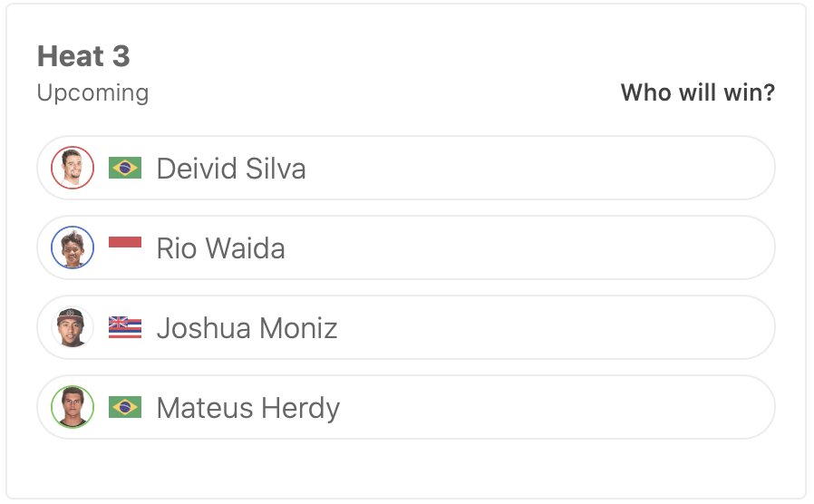814x504 pixels.
Task: Click Deivid Silva's profile photo
Action: (x=73, y=168)
